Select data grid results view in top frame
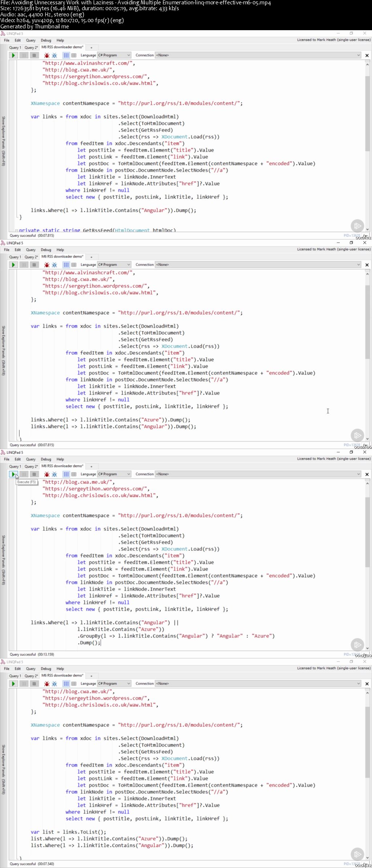Viewport: 372px width, 868px height. coord(74,55)
